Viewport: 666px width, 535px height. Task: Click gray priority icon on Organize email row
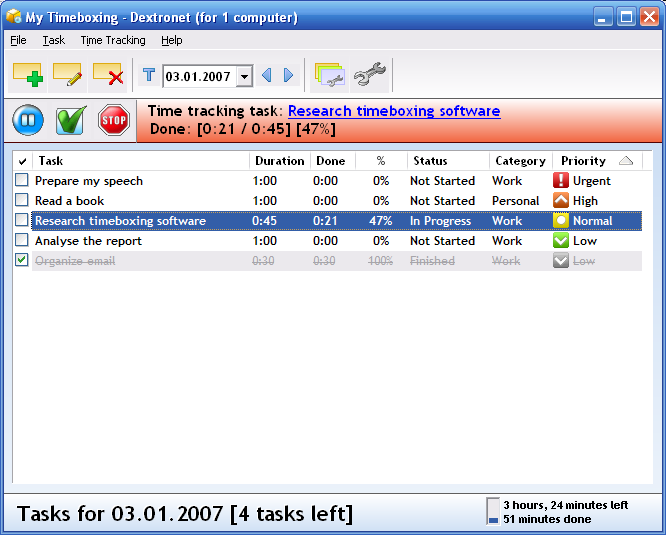point(561,261)
